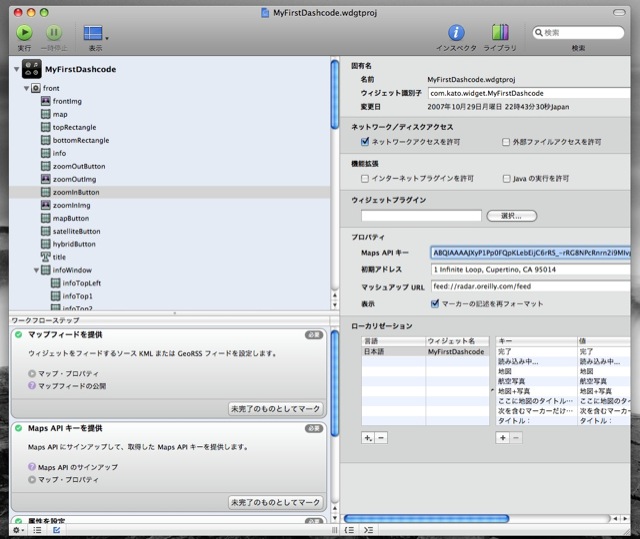This screenshot has width=640, height=539.
Task: Click the green checkmark of マップフィードを提供 step
Action: 18,335
